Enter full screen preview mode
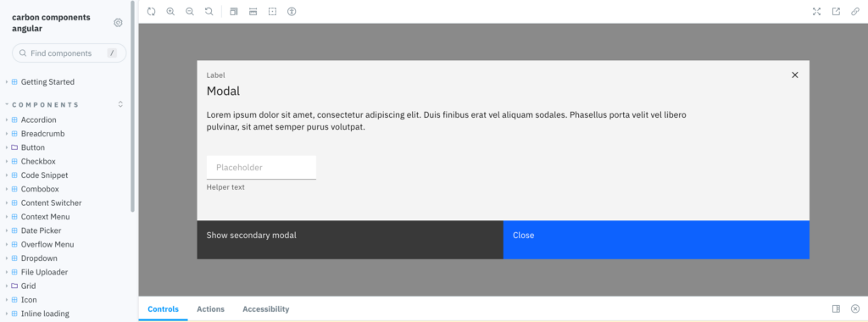868x322 pixels. [x=816, y=11]
